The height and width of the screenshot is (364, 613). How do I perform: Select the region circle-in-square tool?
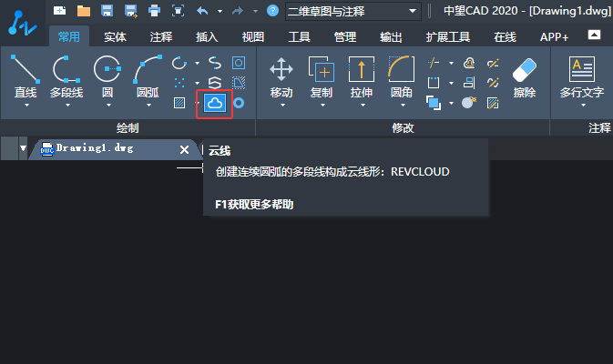pos(239,63)
